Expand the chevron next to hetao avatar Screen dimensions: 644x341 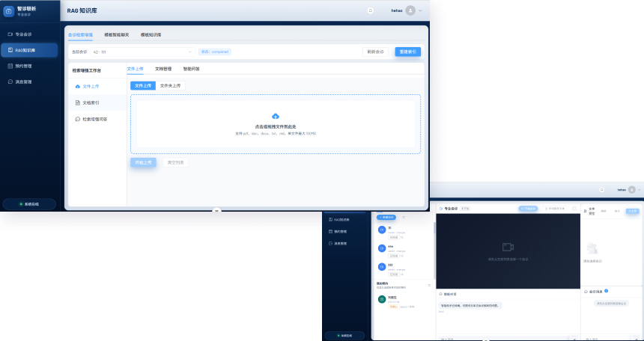coord(421,10)
